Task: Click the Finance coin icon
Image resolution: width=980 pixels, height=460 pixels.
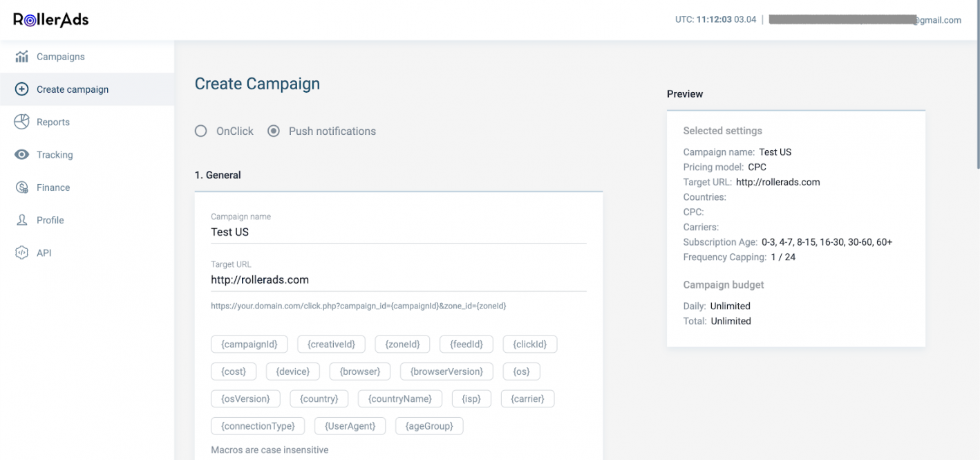Action: 22,187
